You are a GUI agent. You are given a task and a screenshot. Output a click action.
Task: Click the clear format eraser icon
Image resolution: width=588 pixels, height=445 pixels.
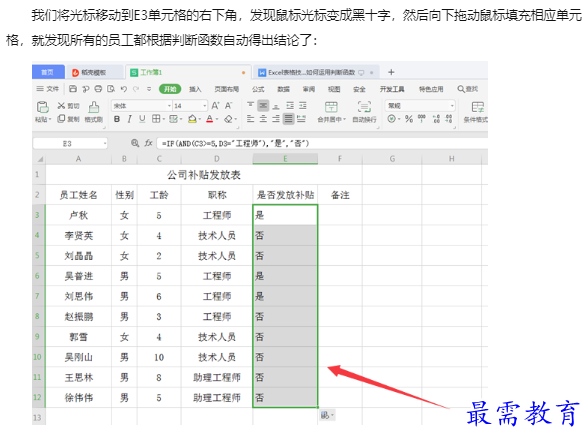tap(228, 119)
